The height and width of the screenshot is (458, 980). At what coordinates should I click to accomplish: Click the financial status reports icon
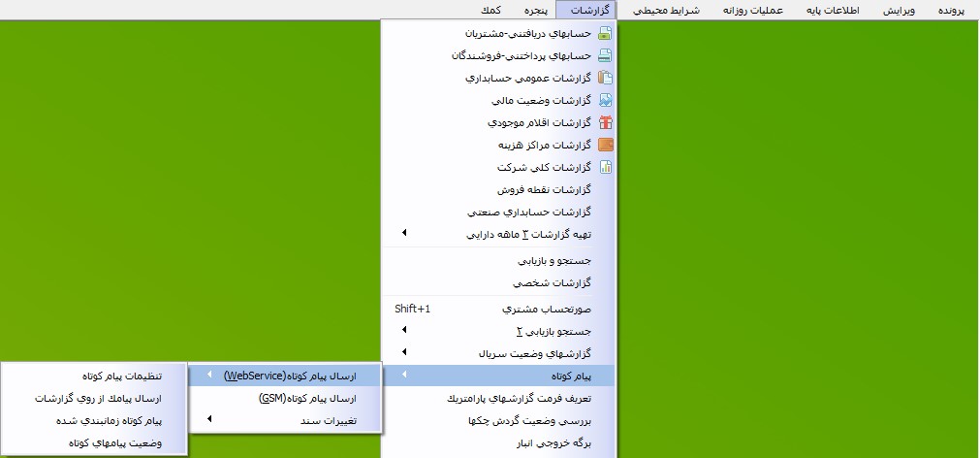pyautogui.click(x=605, y=101)
